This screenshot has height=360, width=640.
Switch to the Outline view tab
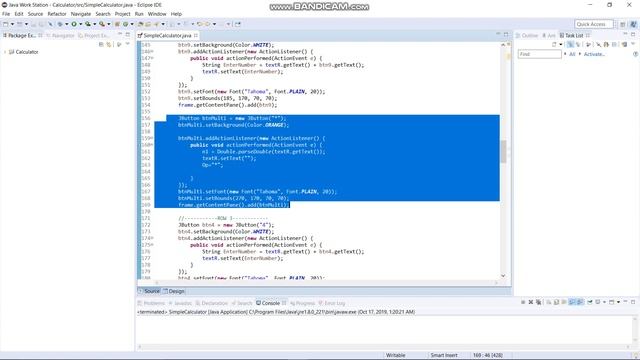point(527,36)
